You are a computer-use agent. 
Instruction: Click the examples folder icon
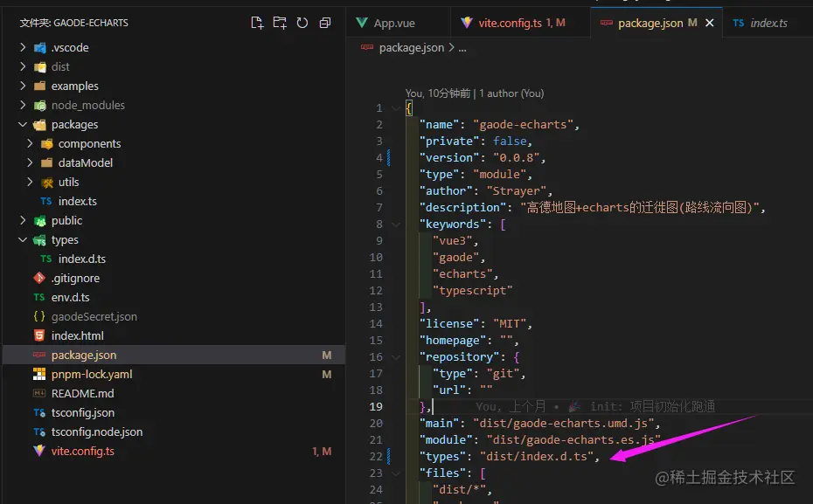point(40,86)
